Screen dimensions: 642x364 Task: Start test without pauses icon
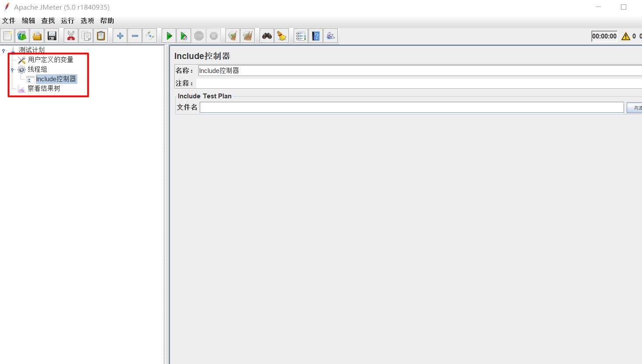[x=184, y=36]
